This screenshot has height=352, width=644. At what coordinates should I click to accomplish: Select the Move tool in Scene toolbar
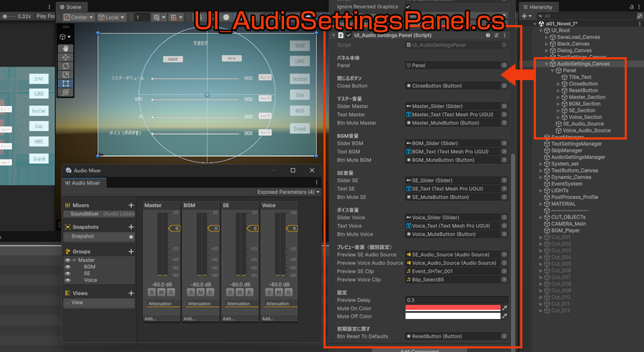click(66, 57)
